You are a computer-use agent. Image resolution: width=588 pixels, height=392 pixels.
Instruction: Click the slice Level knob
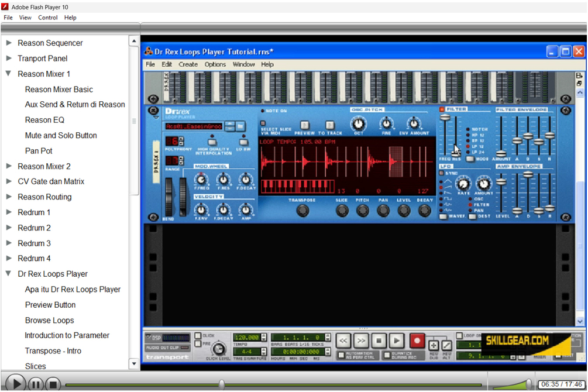(x=404, y=211)
